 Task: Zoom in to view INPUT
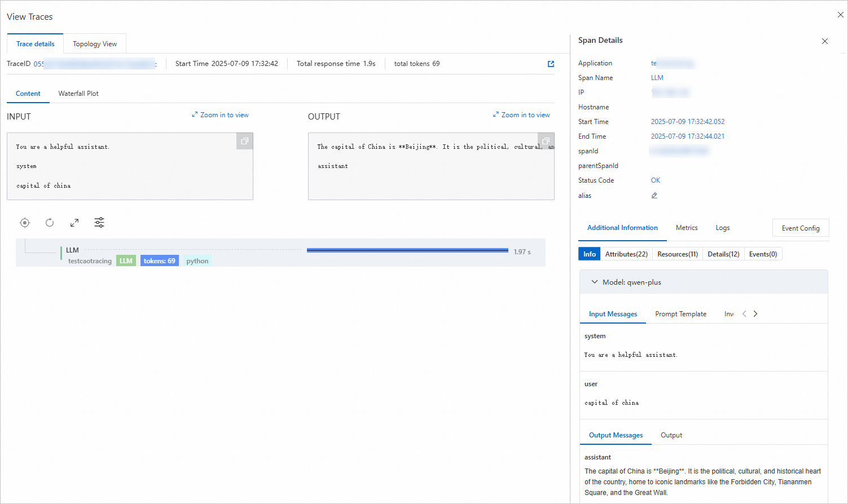221,115
